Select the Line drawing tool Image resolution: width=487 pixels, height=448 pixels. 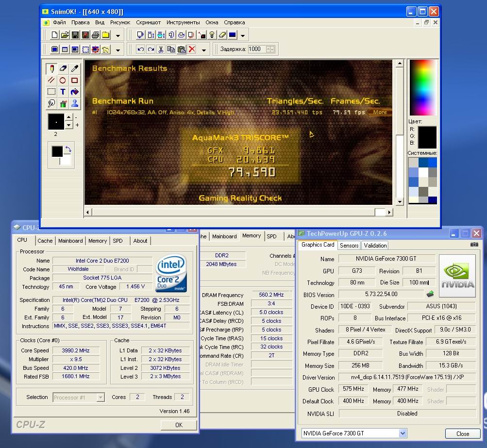(51, 81)
